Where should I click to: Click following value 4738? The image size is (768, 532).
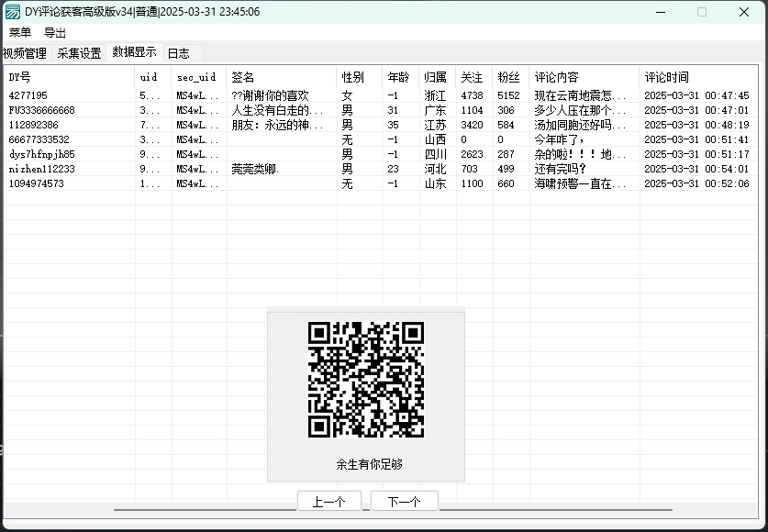472,95
